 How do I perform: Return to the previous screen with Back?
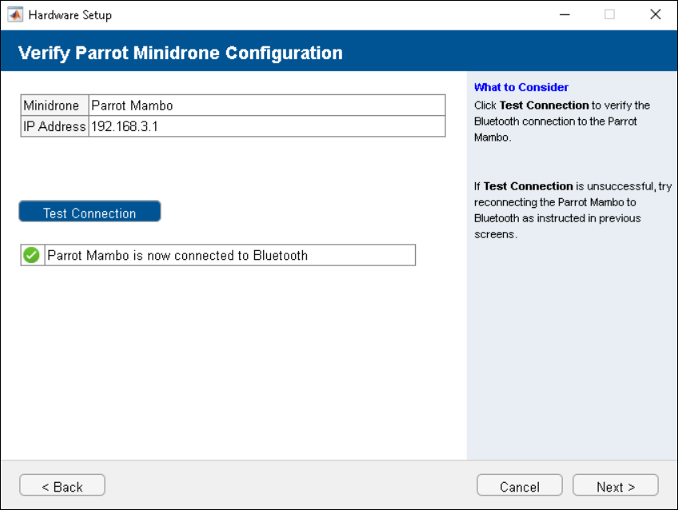[62, 487]
